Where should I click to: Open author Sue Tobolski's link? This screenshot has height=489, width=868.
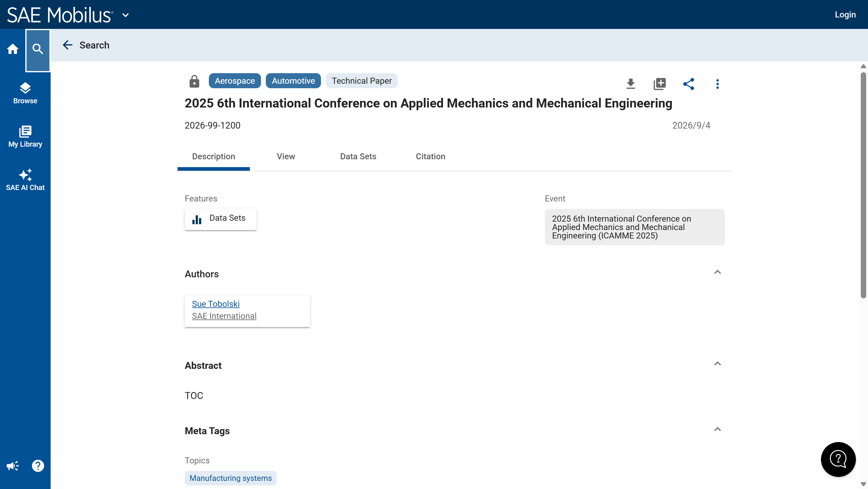coord(216,304)
